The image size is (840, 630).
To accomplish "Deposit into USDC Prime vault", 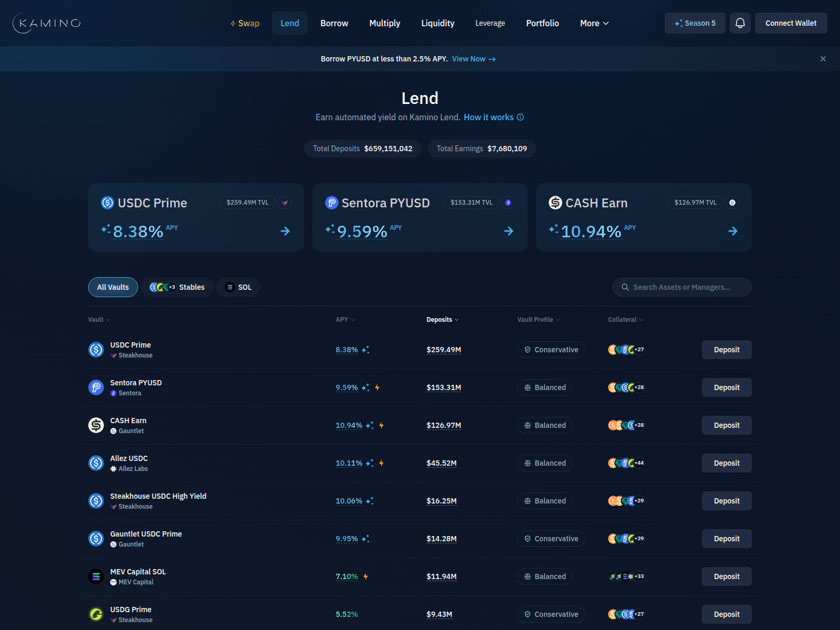I will (x=727, y=350).
